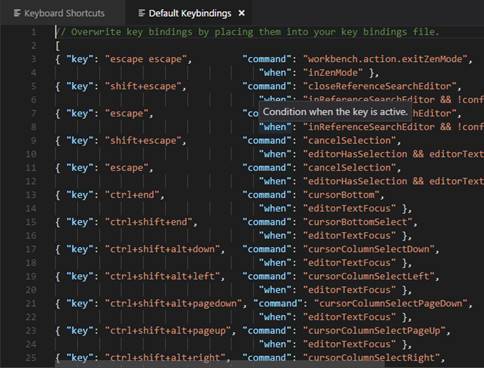Click "ctrl+end" key value on line 13

pyautogui.click(x=132, y=195)
